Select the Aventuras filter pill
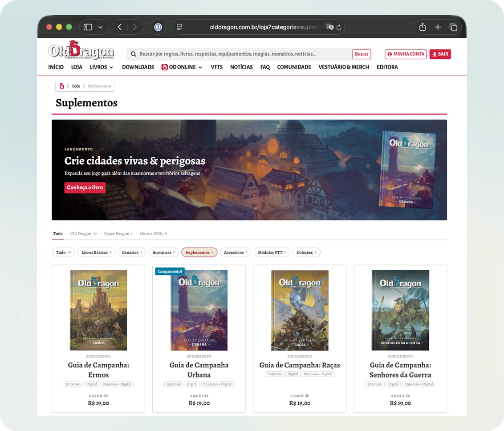This screenshot has height=431, width=504. 163,252
